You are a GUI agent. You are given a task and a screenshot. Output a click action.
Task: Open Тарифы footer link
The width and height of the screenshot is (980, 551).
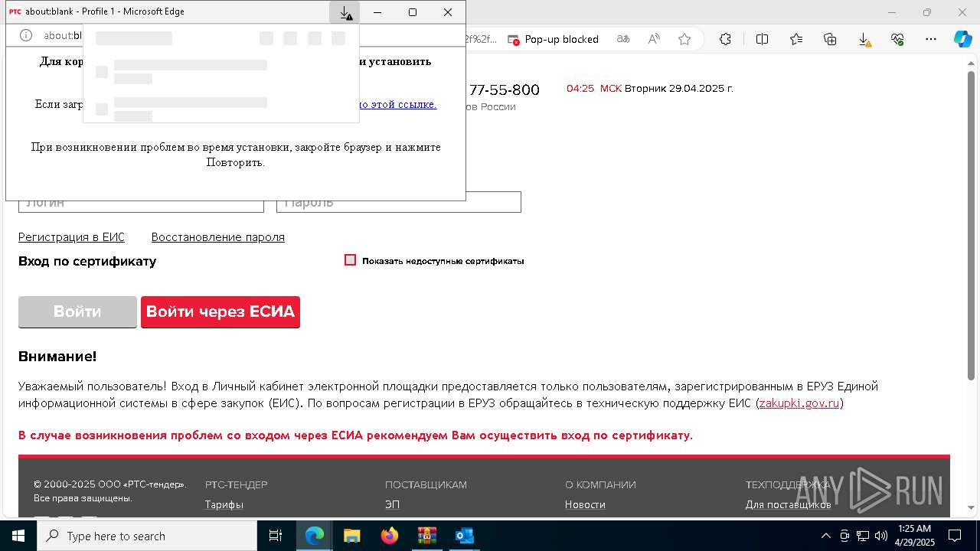[x=224, y=504]
